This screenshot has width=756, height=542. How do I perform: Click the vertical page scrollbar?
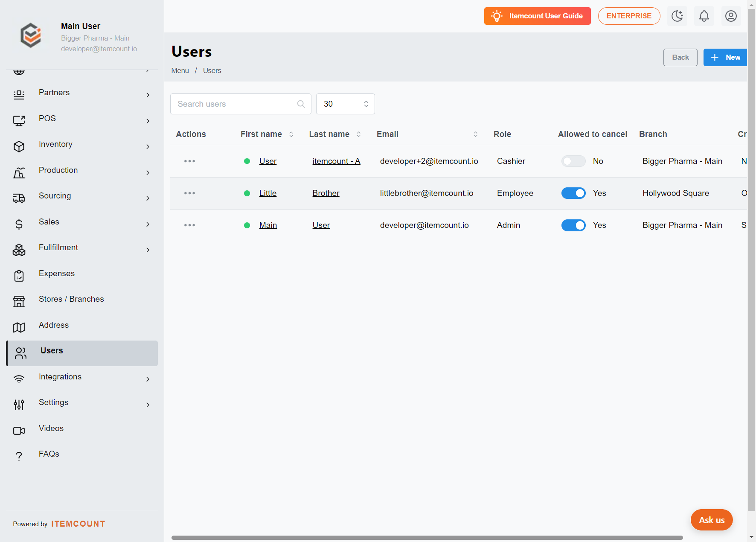coord(752,260)
